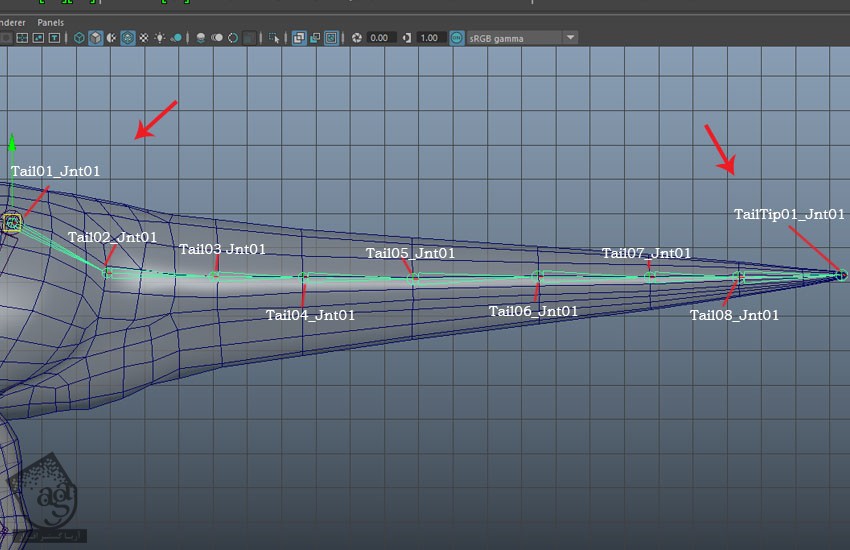Screen dimensions: 850x550
Task: Click the isolate select icon
Action: (274, 38)
